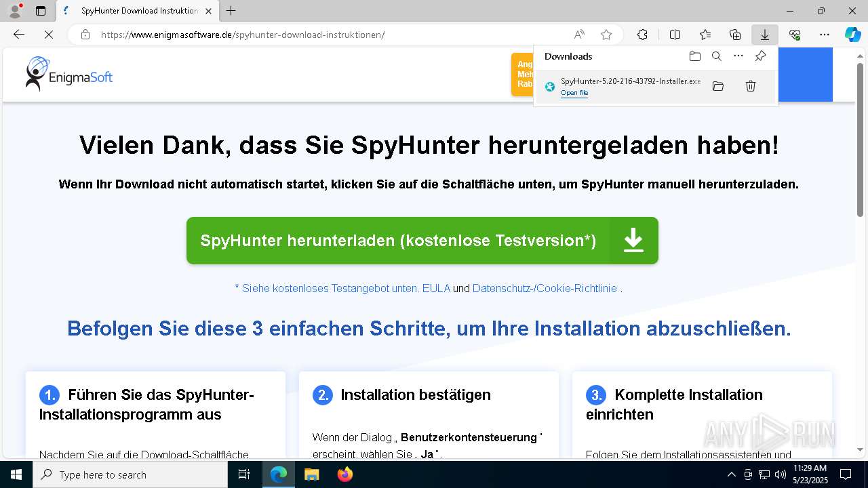
Task: Click the address bar URL
Action: coord(243,35)
